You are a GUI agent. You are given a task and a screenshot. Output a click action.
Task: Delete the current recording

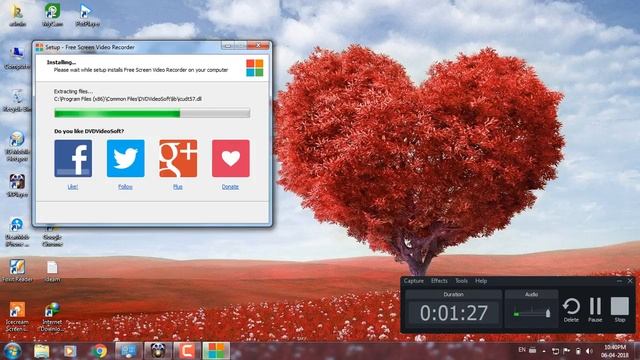571,310
